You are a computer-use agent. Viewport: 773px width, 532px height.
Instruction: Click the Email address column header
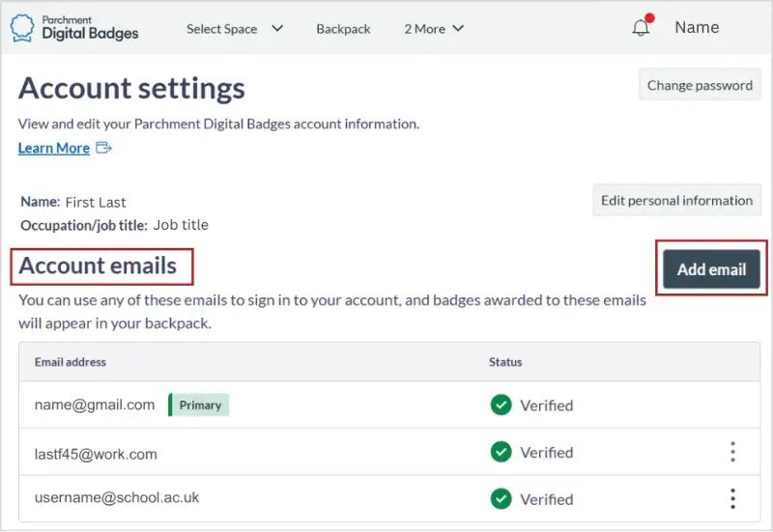[70, 362]
